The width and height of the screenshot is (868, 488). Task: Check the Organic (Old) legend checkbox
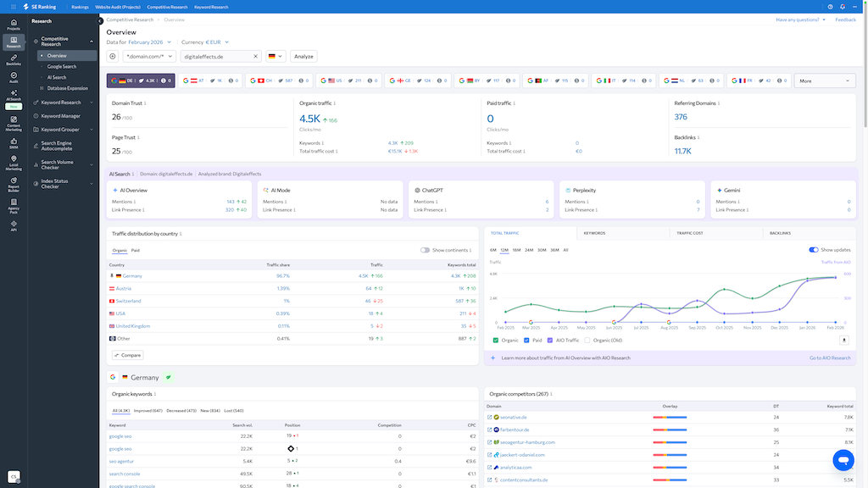[587, 340]
